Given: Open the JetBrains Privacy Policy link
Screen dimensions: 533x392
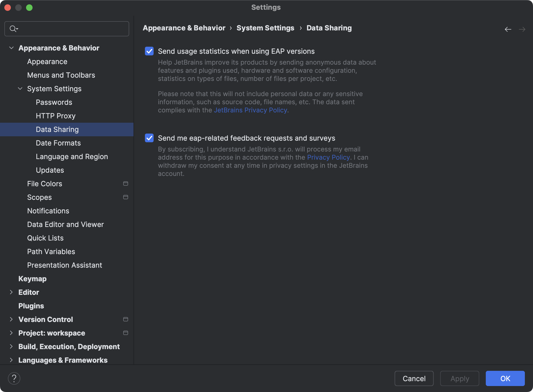Looking at the screenshot, I should pyautogui.click(x=250, y=110).
